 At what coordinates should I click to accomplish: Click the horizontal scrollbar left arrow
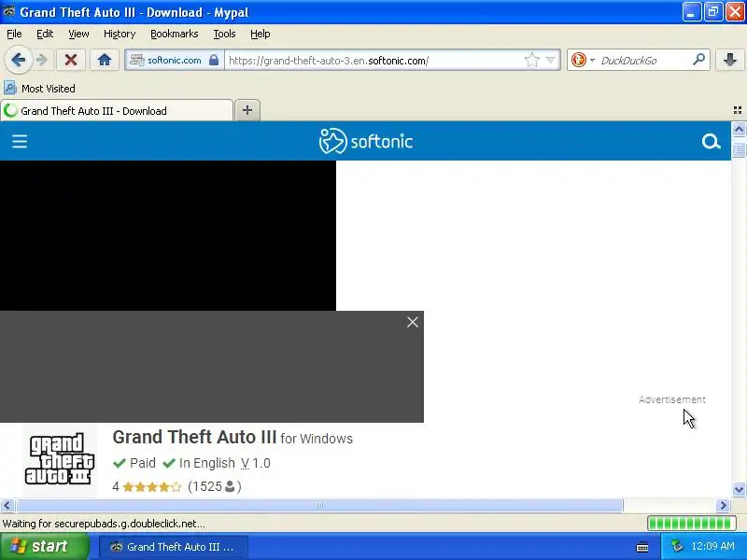pos(7,505)
